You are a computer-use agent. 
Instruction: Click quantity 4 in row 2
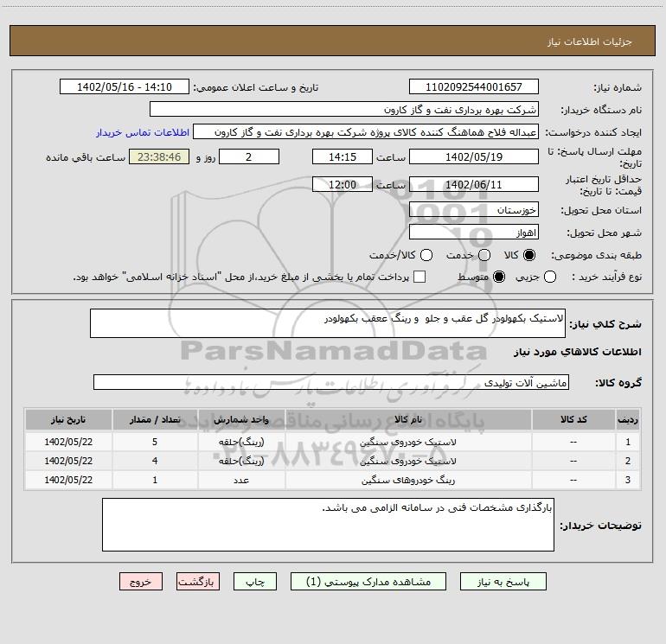(x=155, y=461)
